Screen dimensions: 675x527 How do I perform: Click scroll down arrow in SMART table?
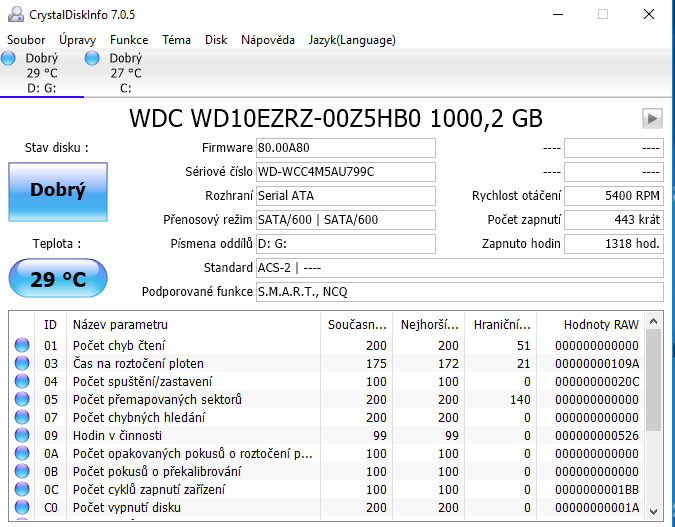point(653,512)
